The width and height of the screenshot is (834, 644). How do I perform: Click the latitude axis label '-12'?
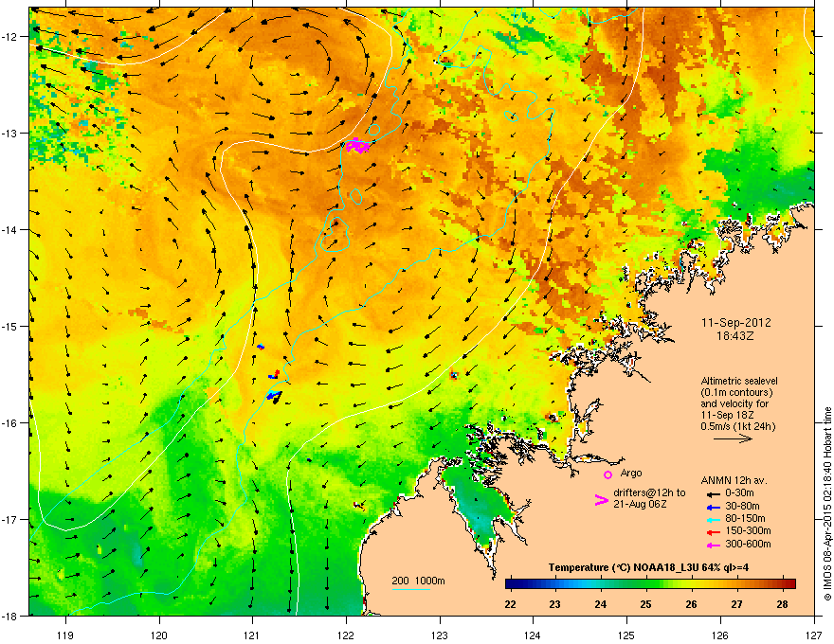[9, 37]
